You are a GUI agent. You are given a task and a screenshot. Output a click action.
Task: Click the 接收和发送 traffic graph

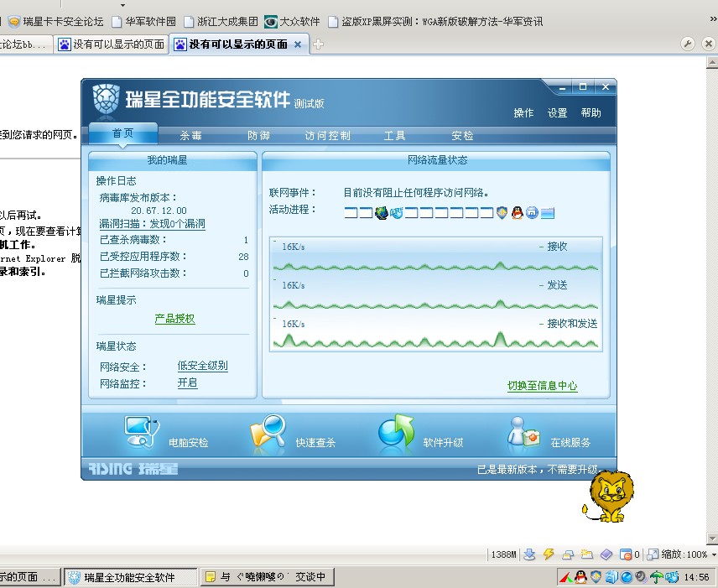(435, 333)
